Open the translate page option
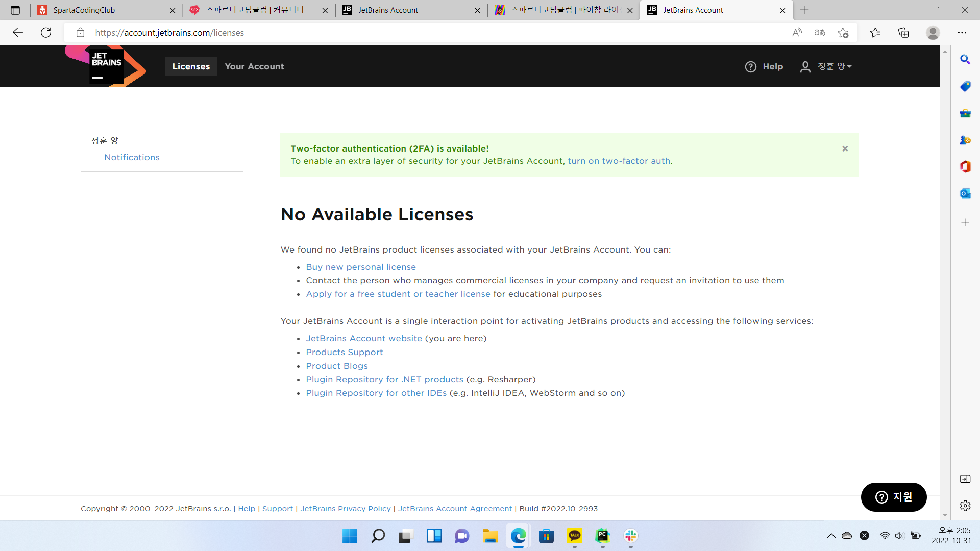980x551 pixels. 820,33
